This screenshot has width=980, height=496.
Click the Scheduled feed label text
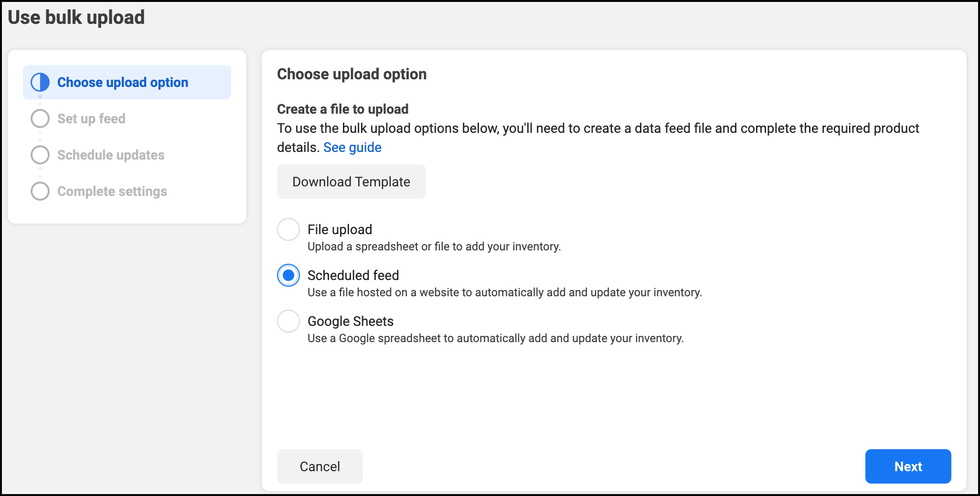click(x=353, y=275)
